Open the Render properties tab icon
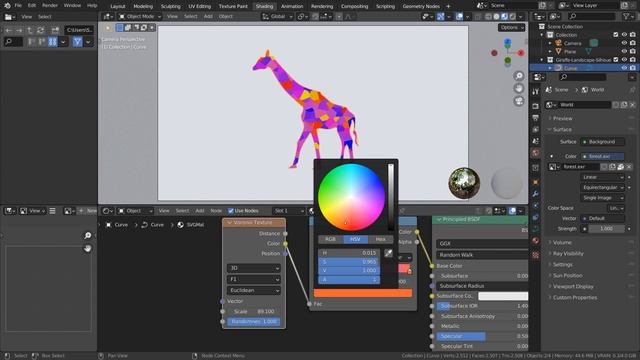640x360 pixels. coord(536,106)
